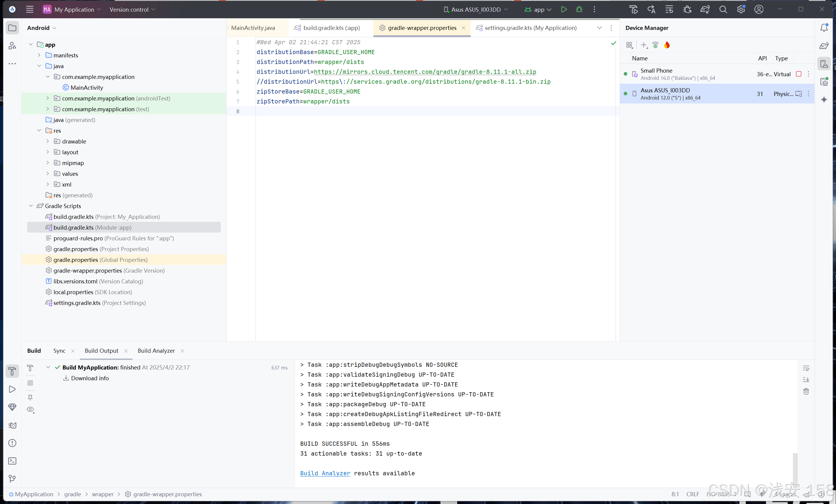Viewport: 836px width, 504px height.
Task: Open the Android project view dropdown
Action: (41, 28)
